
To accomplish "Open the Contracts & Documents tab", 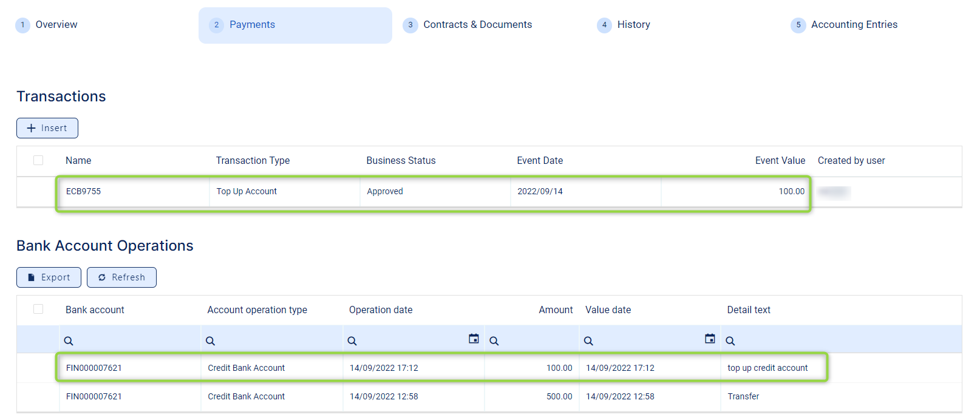I will pos(477,25).
